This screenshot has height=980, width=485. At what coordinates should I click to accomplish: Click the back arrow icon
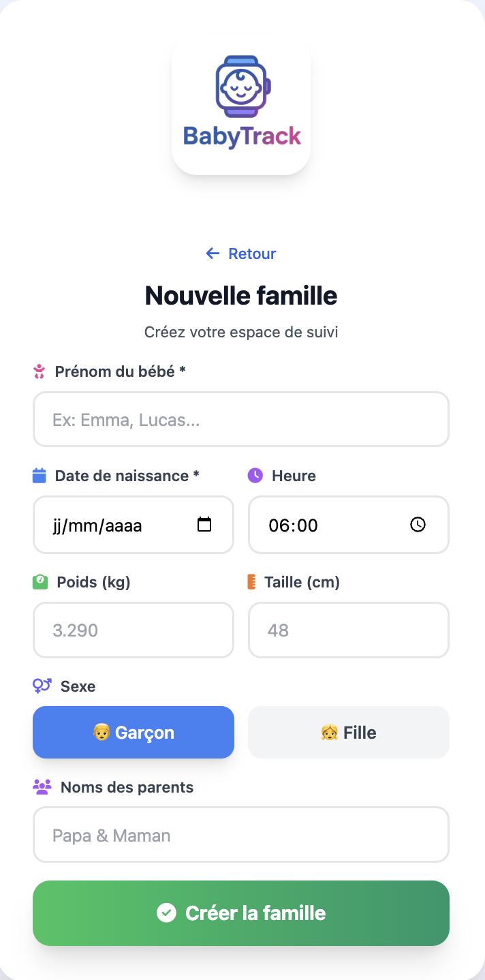coord(213,254)
